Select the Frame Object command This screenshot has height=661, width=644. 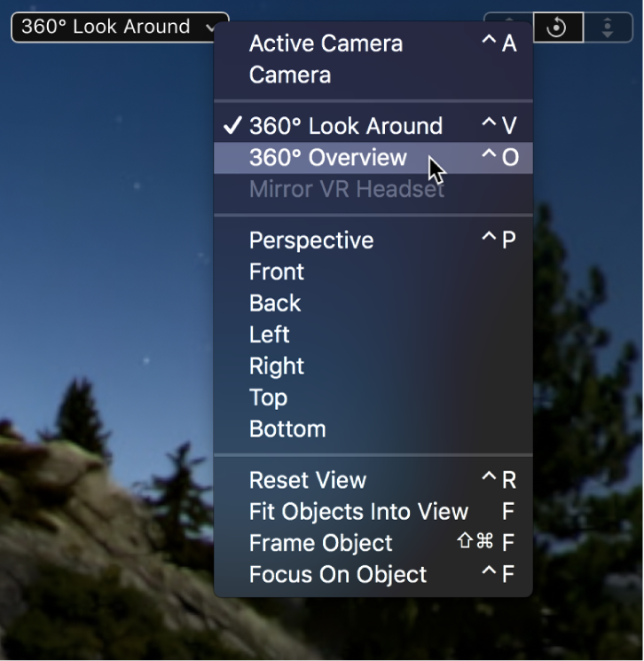tap(320, 543)
